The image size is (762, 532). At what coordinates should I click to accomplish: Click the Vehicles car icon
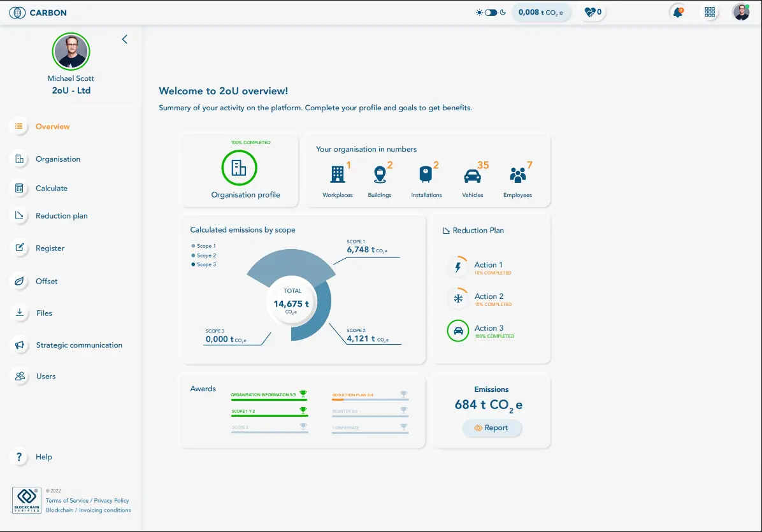coord(472,175)
